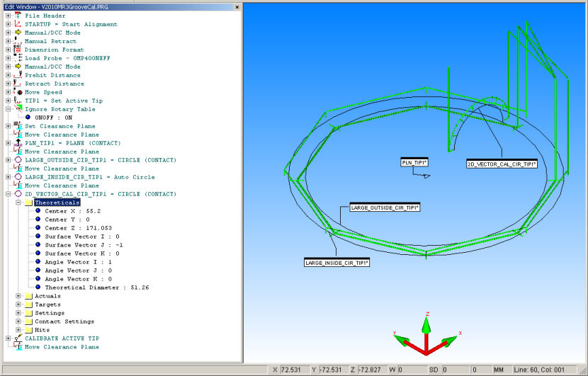Click the File Header command icon
Viewport: 588px width, 376px height.
click(18, 15)
